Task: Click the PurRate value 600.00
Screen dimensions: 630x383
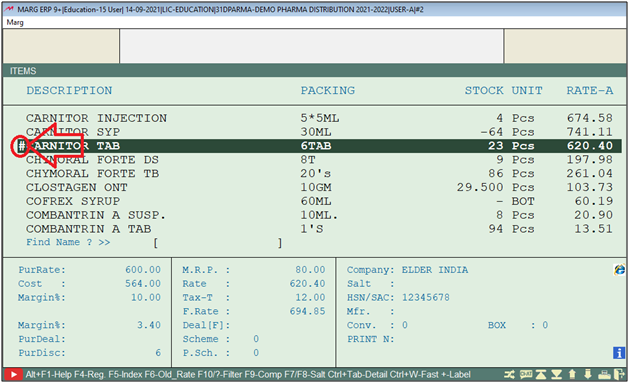Action: [x=143, y=270]
